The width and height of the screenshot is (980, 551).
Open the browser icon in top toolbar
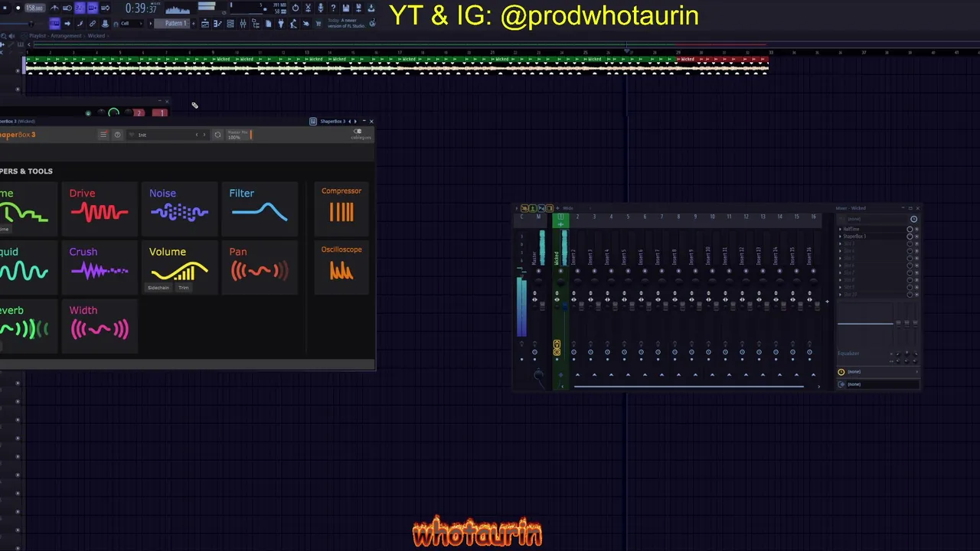(256, 24)
